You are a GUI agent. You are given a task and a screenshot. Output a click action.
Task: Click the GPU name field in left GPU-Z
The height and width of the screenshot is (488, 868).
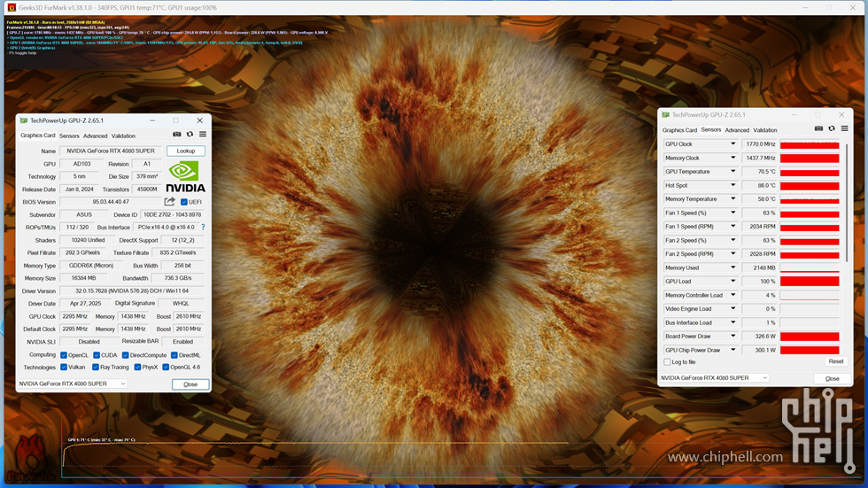point(111,151)
